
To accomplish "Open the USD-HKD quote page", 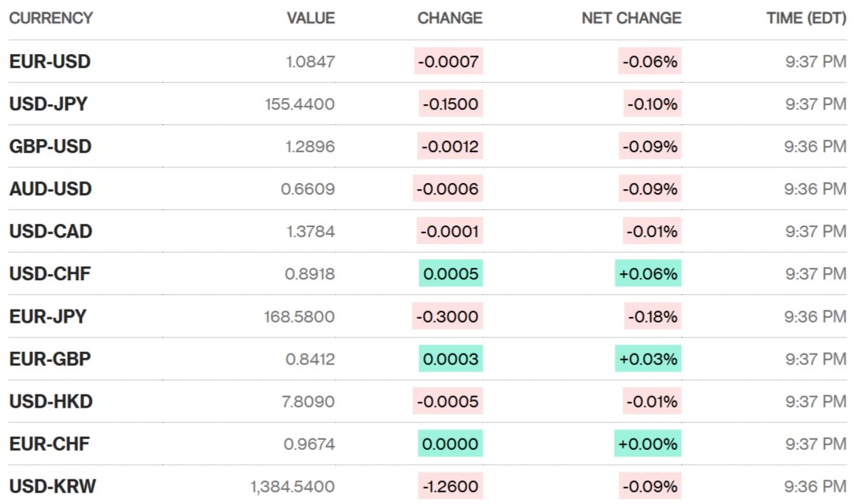I will click(50, 401).
